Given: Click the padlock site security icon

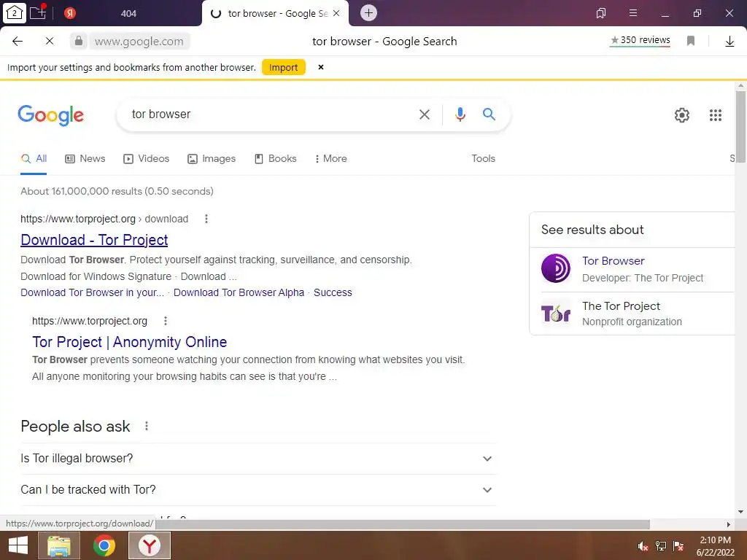Looking at the screenshot, I should [x=79, y=41].
